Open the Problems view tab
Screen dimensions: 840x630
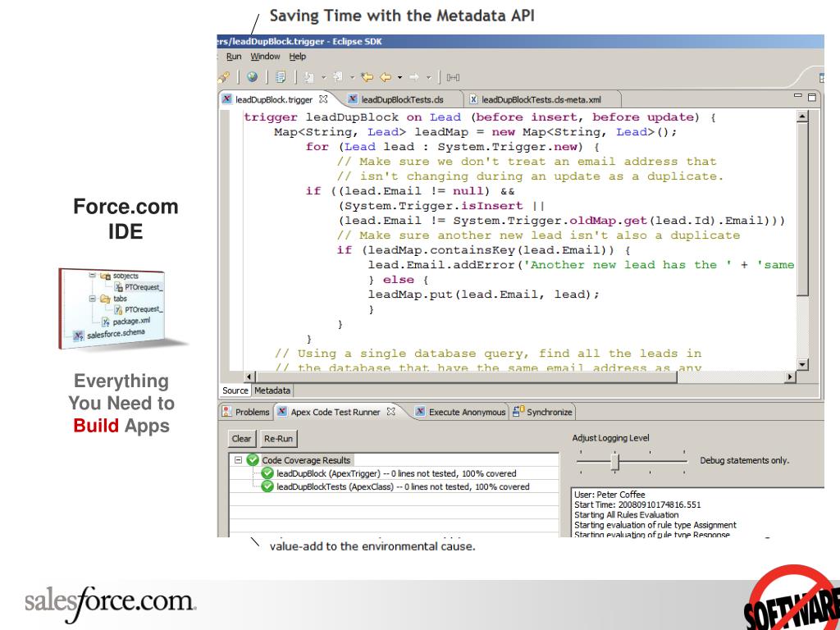[246, 412]
